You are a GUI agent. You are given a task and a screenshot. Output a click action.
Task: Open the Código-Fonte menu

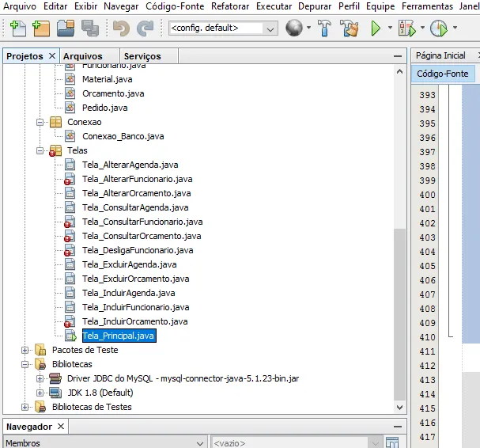pyautogui.click(x=175, y=6)
